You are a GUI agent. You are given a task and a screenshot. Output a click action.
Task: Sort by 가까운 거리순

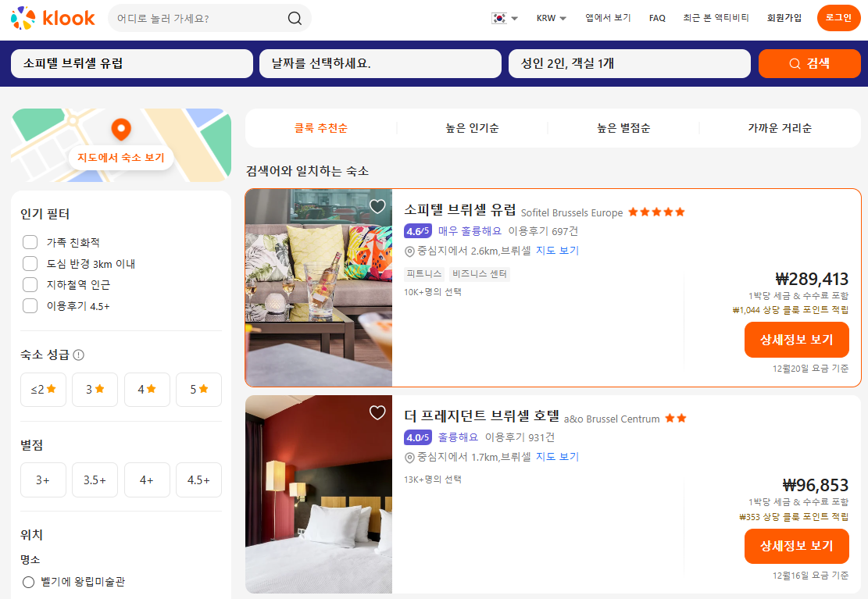[x=780, y=128]
